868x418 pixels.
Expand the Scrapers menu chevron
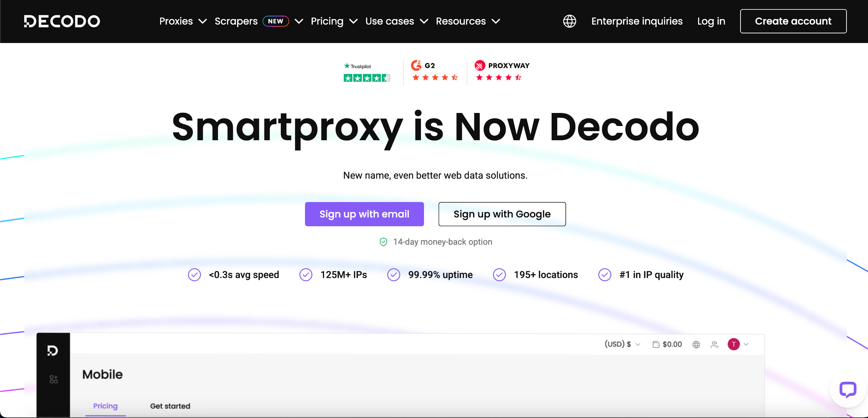click(299, 21)
